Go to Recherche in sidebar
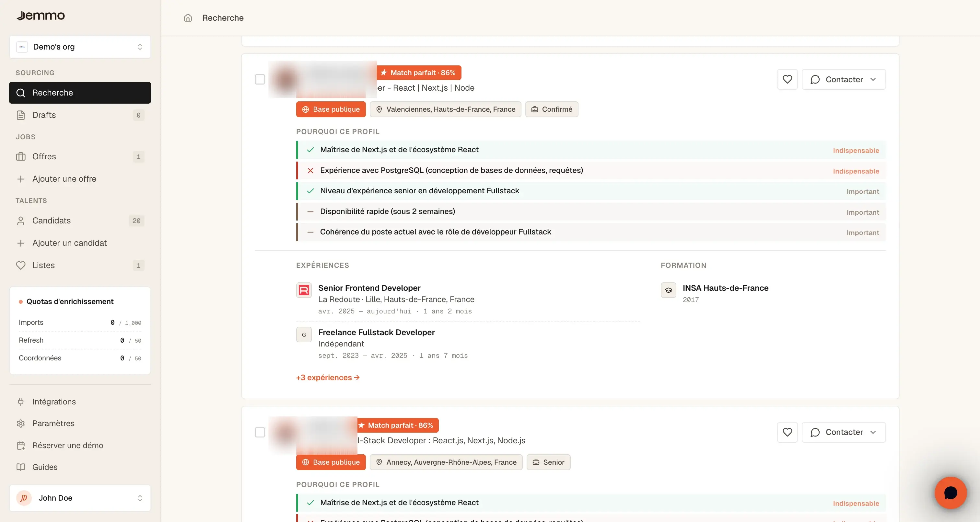This screenshot has height=522, width=980. [x=80, y=93]
